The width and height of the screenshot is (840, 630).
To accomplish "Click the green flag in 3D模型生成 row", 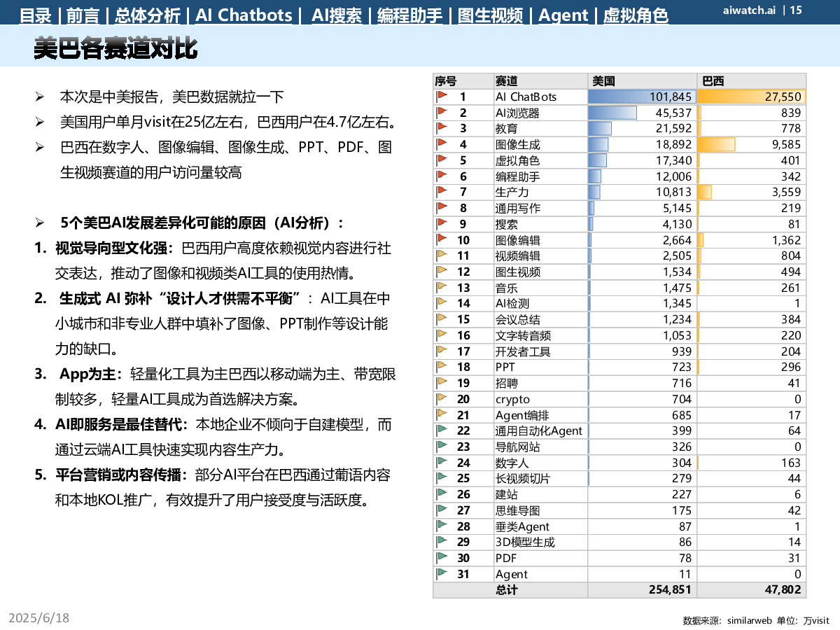I will pyautogui.click(x=442, y=541).
